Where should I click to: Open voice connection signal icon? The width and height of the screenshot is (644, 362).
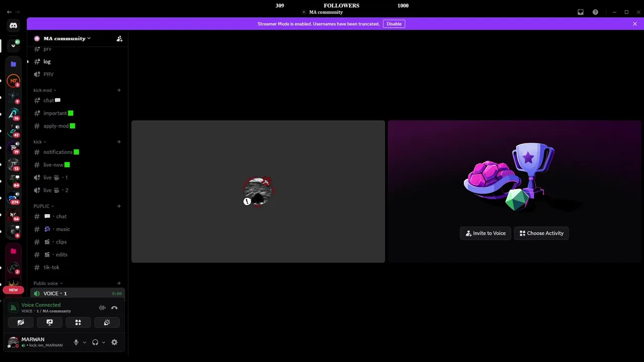click(14, 308)
